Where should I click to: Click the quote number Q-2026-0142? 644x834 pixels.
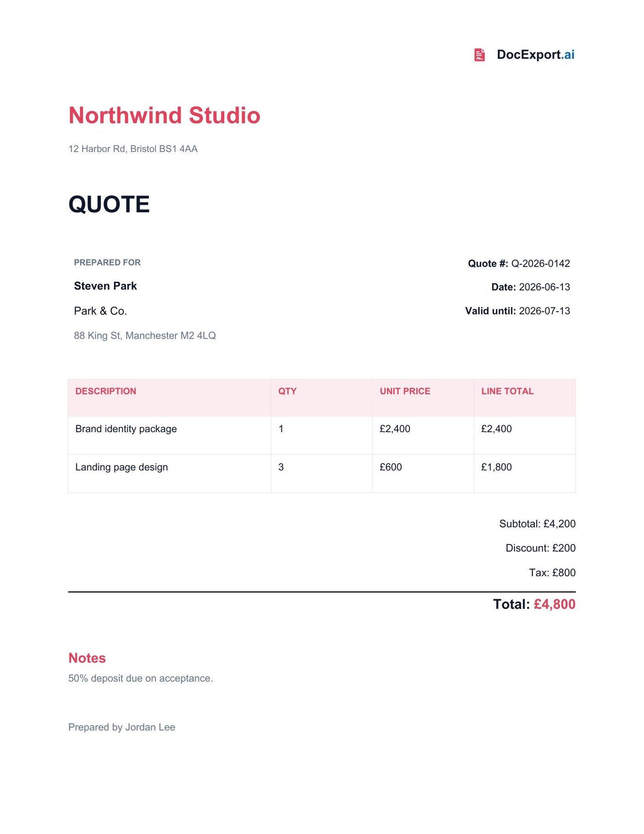(540, 264)
